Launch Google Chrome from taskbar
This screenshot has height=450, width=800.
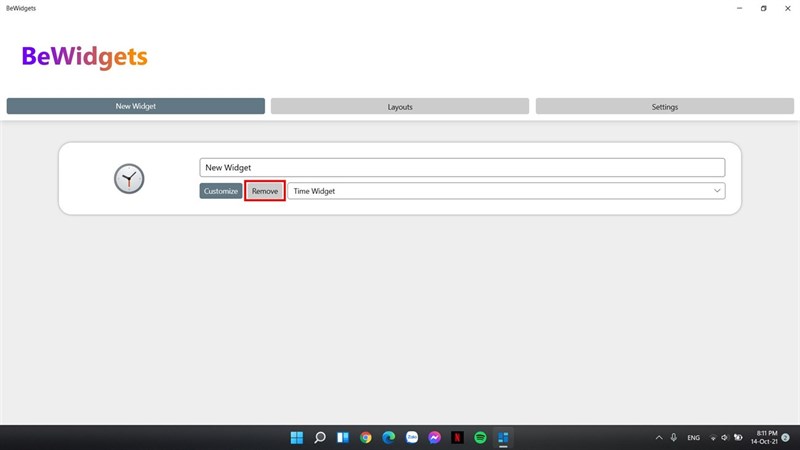(x=366, y=437)
